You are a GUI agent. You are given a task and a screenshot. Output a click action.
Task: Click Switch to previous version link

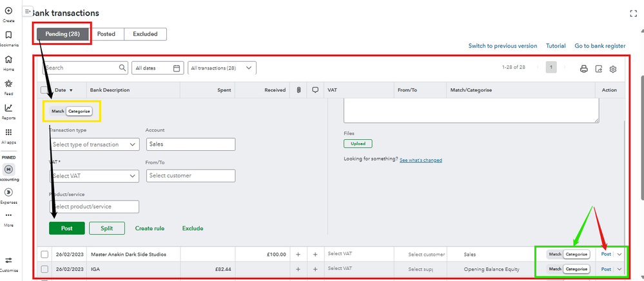(x=503, y=46)
